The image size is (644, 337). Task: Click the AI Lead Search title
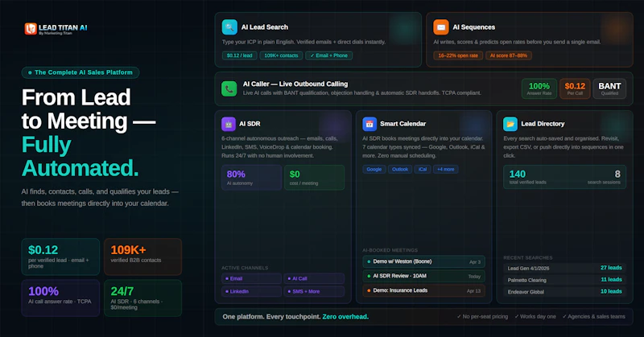(x=265, y=27)
